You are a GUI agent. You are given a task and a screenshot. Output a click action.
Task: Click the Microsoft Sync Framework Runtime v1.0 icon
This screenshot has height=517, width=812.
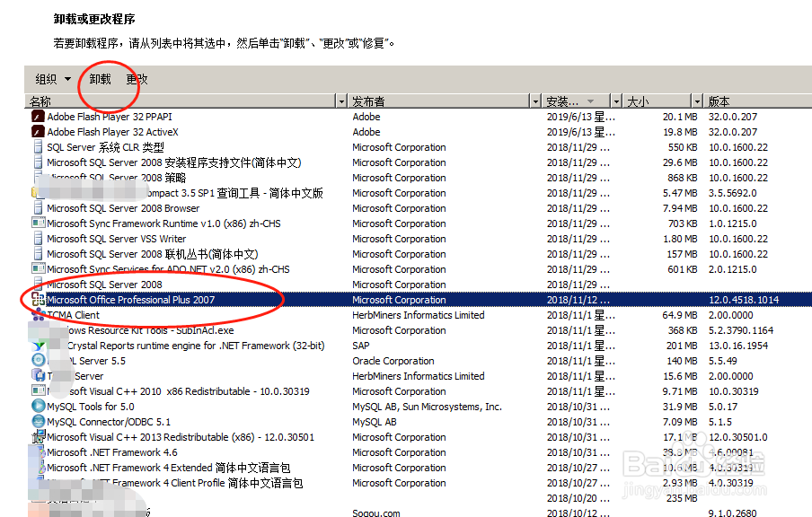(39, 223)
